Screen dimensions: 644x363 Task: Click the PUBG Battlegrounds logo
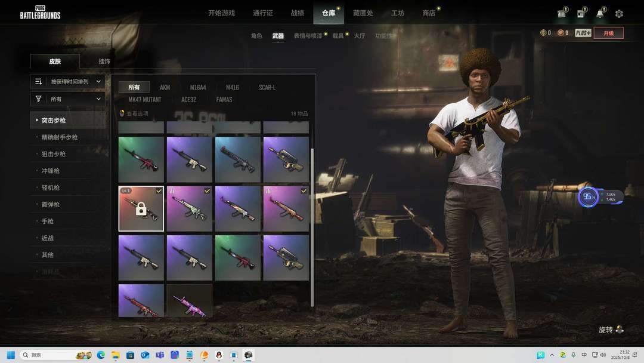pyautogui.click(x=40, y=13)
